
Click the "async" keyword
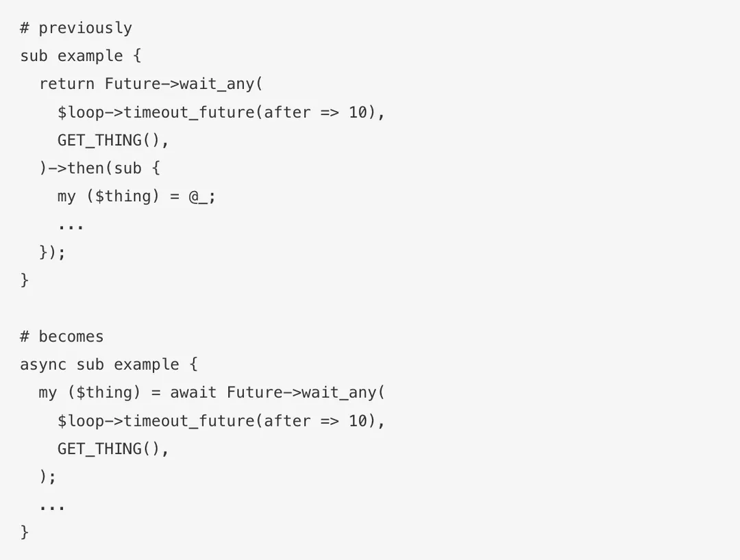coord(43,364)
